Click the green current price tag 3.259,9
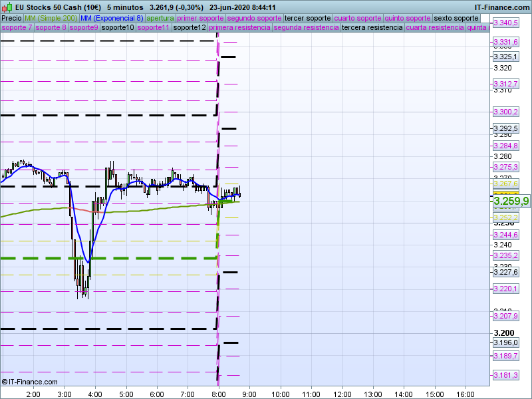This screenshot has height=399, width=532. (511, 201)
